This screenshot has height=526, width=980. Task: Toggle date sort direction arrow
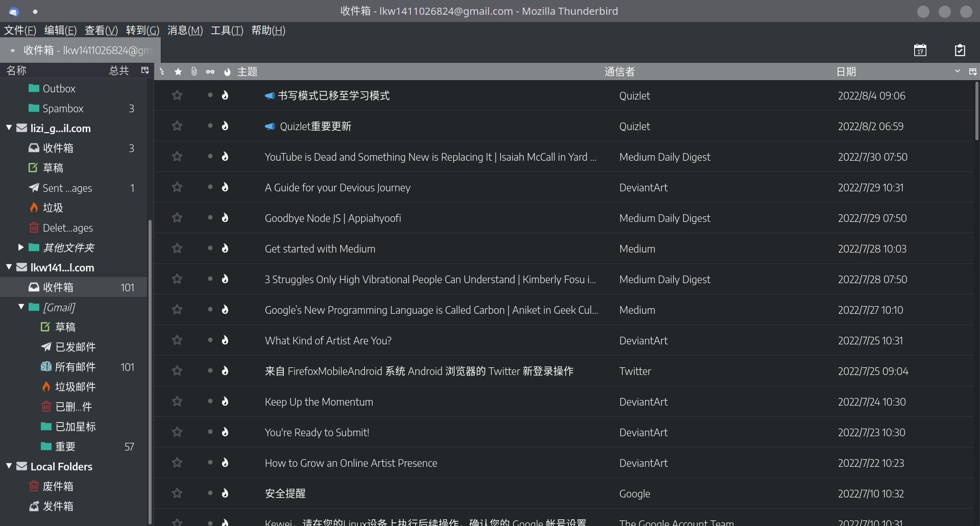click(x=958, y=71)
